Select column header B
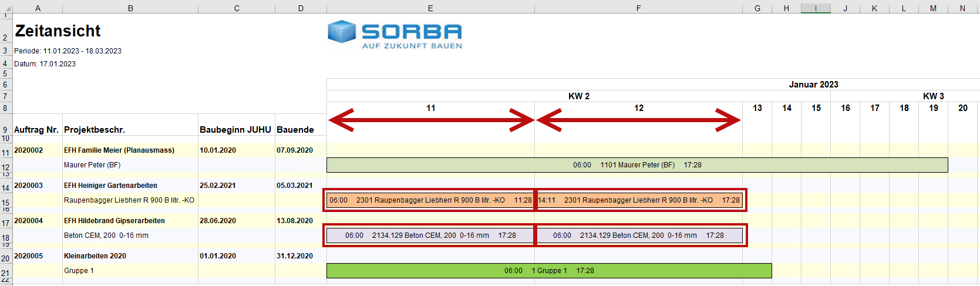Screen dimensions: 980x286 130,8
